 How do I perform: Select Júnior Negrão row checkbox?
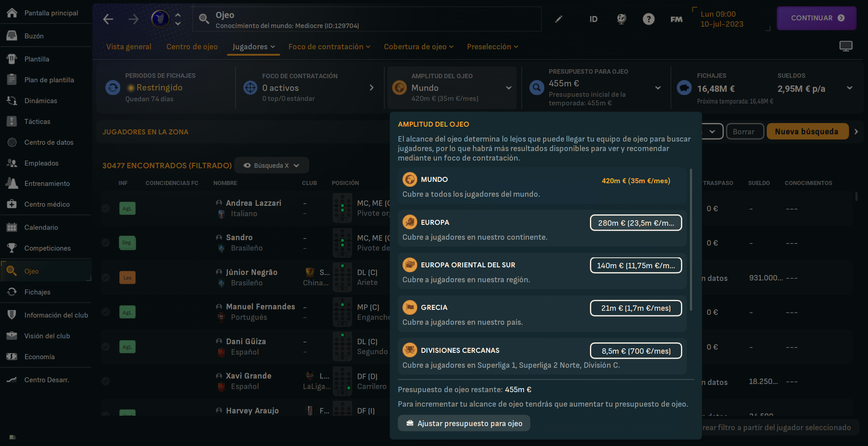click(106, 277)
